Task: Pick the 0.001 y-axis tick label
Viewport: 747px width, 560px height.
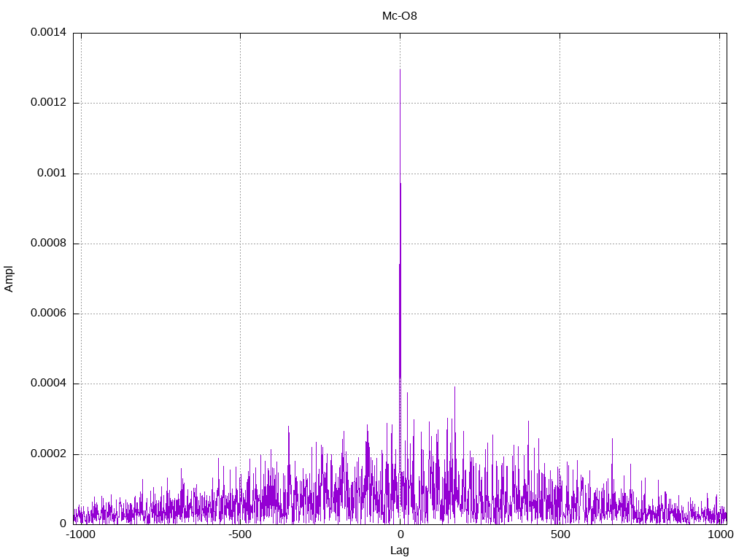Action: point(51,174)
